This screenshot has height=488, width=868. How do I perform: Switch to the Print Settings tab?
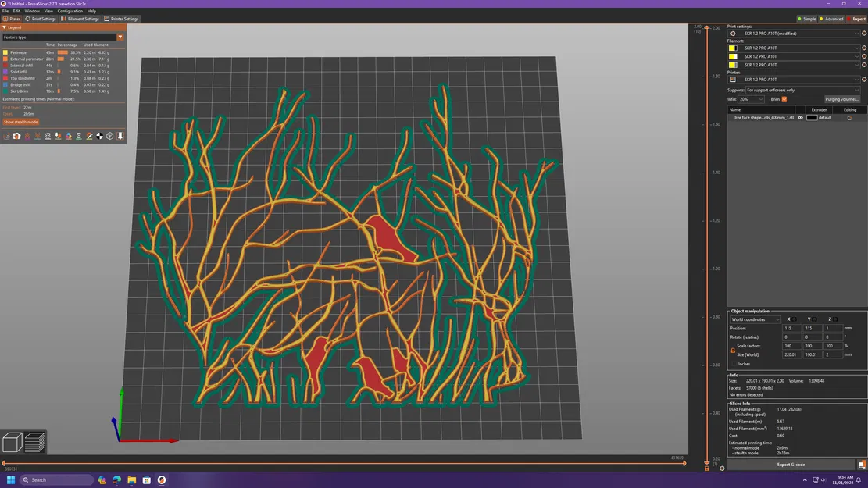(41, 19)
